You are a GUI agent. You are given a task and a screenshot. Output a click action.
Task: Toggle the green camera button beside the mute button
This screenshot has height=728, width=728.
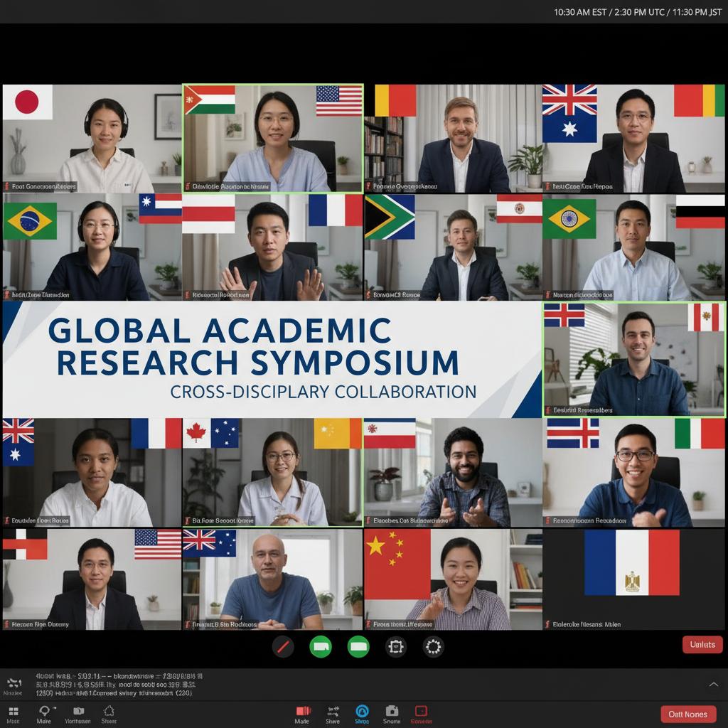click(321, 646)
